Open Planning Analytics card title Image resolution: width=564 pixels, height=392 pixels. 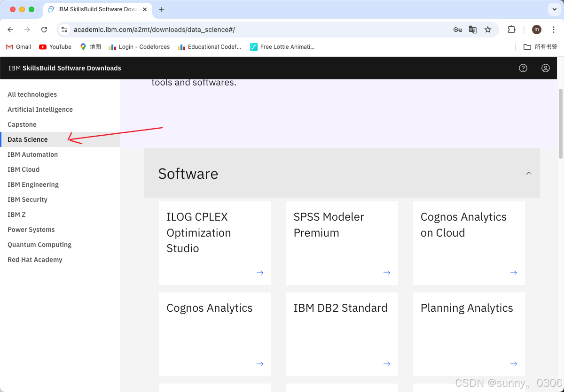click(x=467, y=308)
